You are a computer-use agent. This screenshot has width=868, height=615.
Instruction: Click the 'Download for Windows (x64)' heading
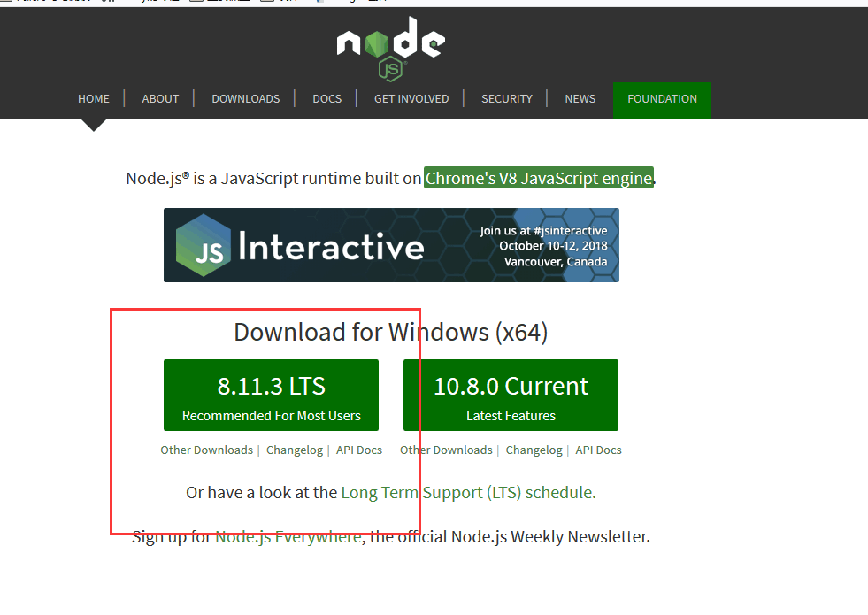pyautogui.click(x=391, y=332)
